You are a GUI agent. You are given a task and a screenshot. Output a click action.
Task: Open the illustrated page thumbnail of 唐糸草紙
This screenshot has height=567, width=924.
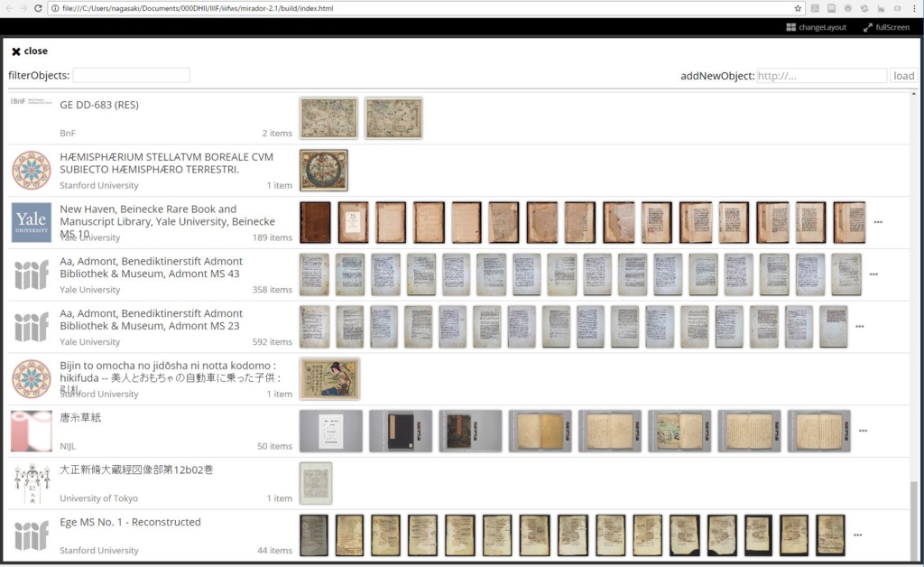click(679, 431)
